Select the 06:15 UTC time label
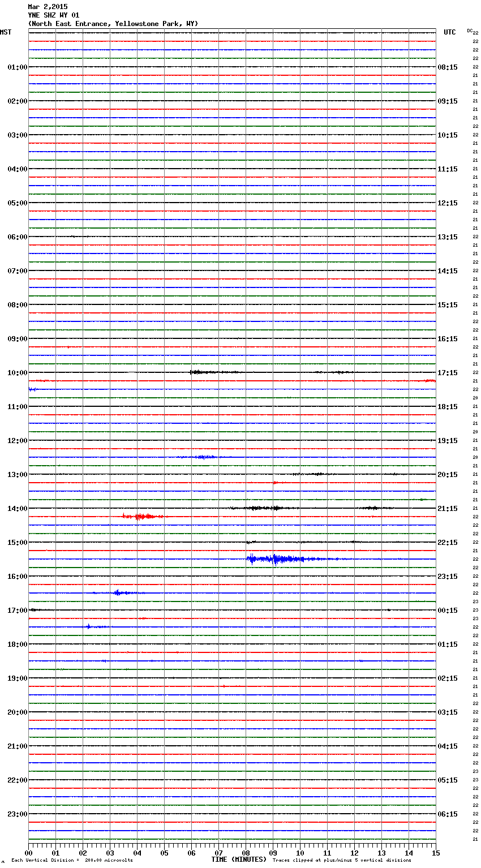This screenshot has width=481, height=868. (448, 814)
